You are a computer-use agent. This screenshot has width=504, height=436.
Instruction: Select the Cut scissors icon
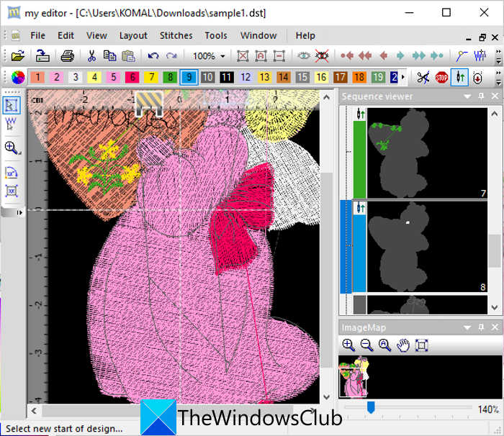tap(91, 55)
